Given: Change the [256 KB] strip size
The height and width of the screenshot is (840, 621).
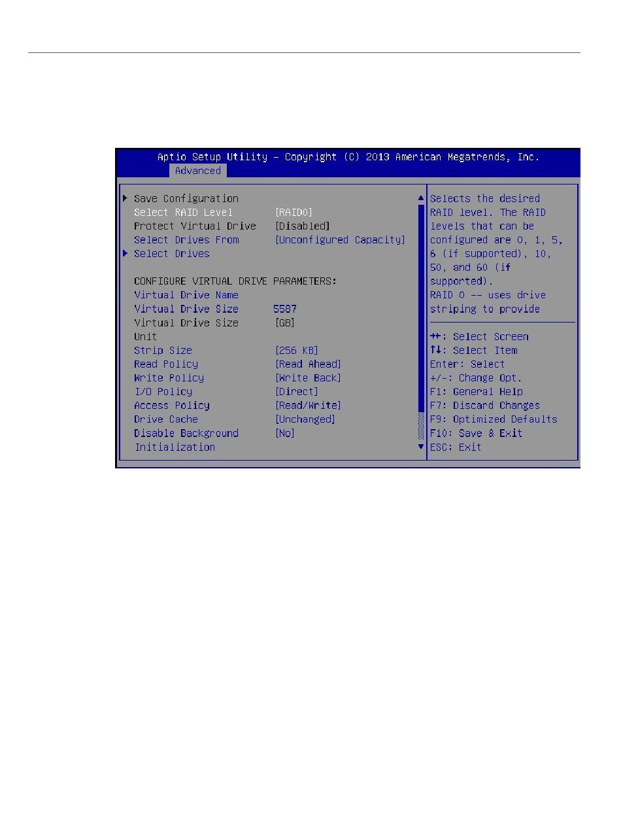Looking at the screenshot, I should tap(297, 350).
